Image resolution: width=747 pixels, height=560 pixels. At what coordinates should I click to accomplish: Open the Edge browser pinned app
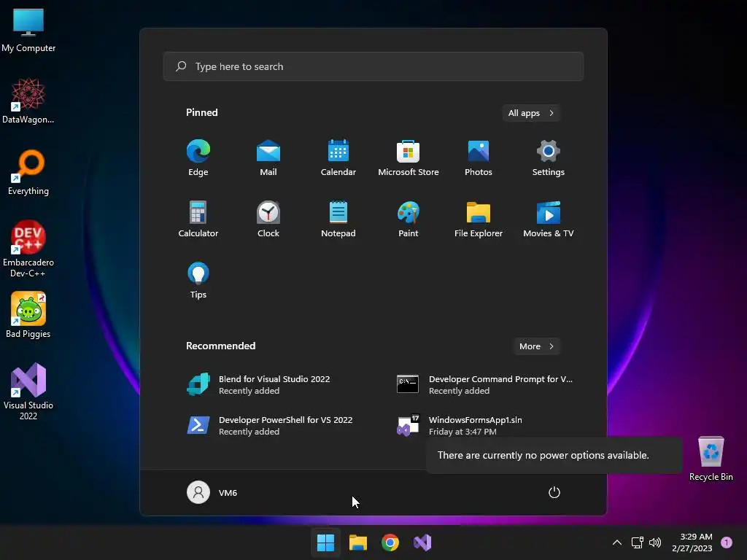click(198, 158)
